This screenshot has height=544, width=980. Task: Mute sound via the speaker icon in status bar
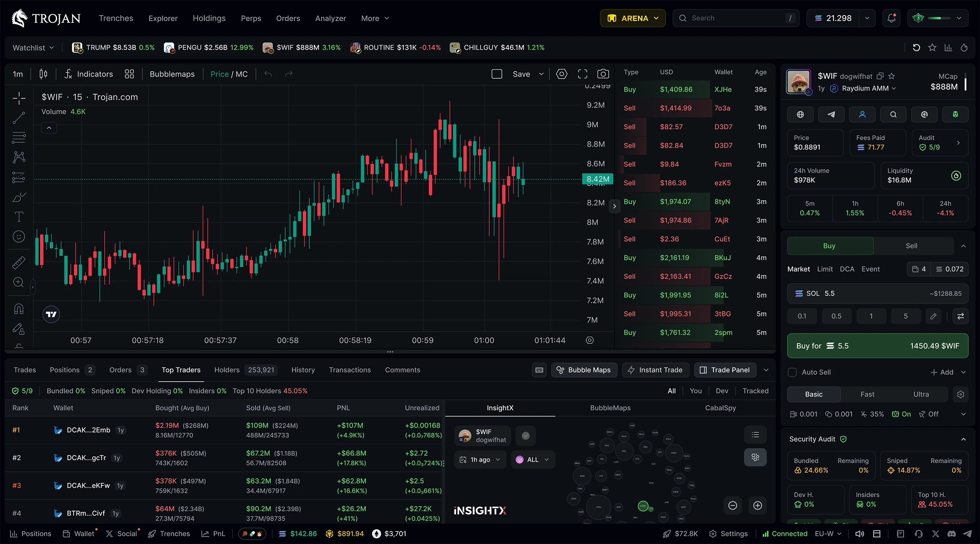pos(859,534)
